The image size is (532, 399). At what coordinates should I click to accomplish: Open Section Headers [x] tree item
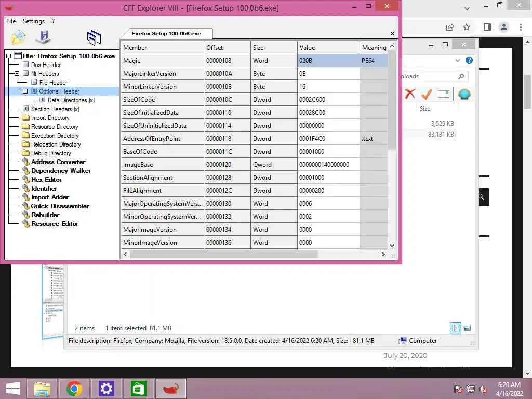pos(55,109)
